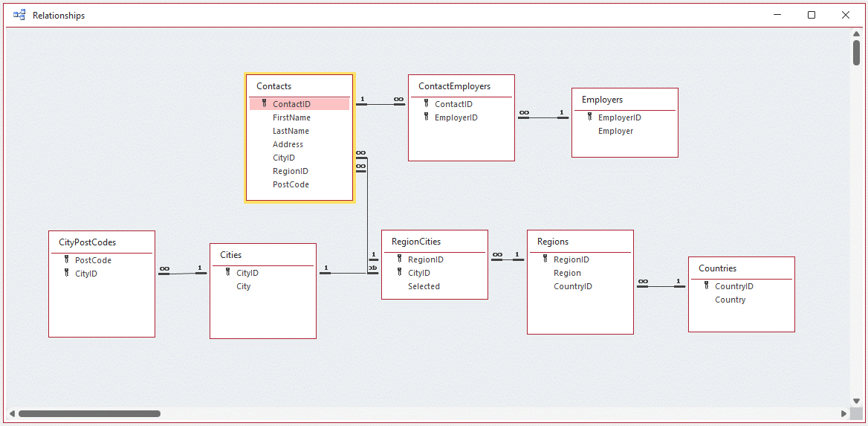Click the vertical scrollbar down arrow
The height and width of the screenshot is (426, 868).
856,401
